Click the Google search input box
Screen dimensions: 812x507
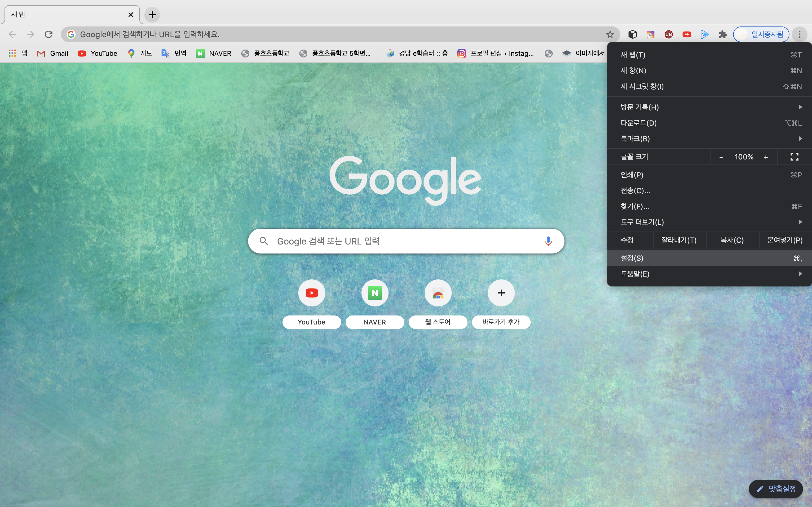point(403,241)
